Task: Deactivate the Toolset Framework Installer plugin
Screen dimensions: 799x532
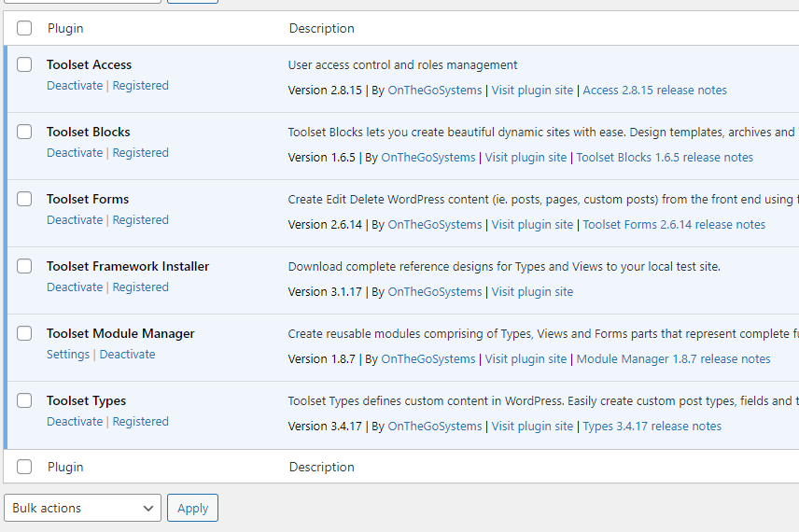Action: pos(75,287)
